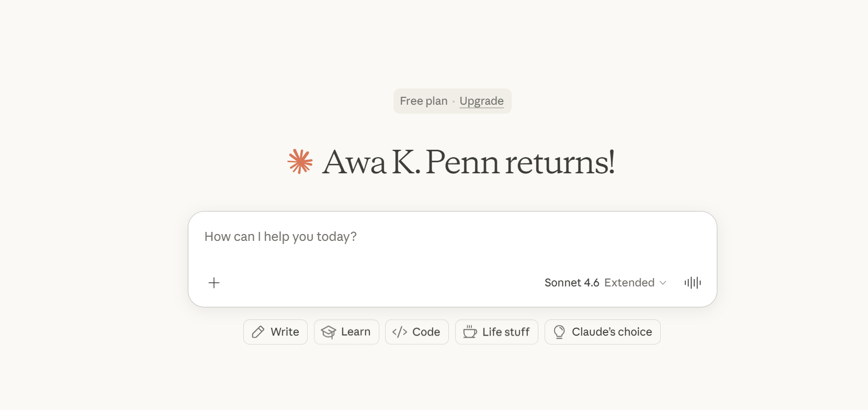The width and height of the screenshot is (868, 410).
Task: Select the Claude's choice button
Action: [x=602, y=332]
